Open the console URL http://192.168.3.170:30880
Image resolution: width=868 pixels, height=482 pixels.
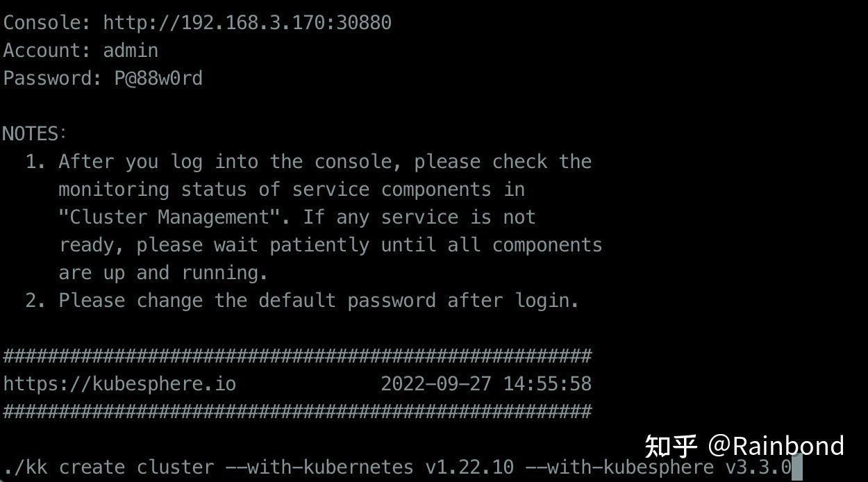pos(247,23)
